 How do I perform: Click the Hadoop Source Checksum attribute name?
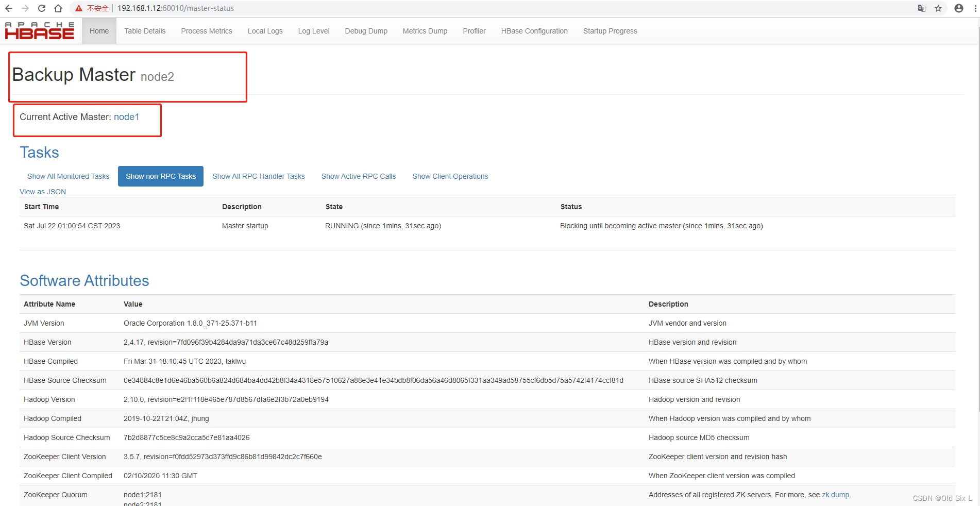coord(67,437)
